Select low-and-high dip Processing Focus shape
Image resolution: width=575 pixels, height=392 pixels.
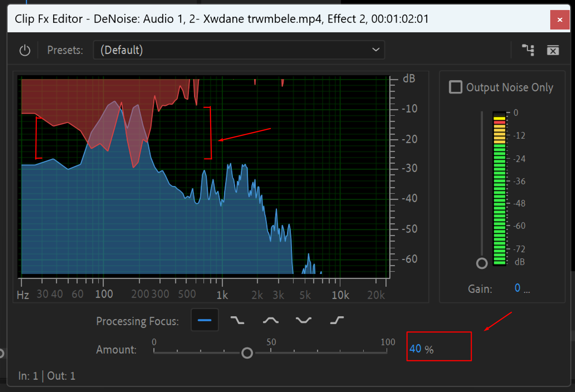pos(303,320)
